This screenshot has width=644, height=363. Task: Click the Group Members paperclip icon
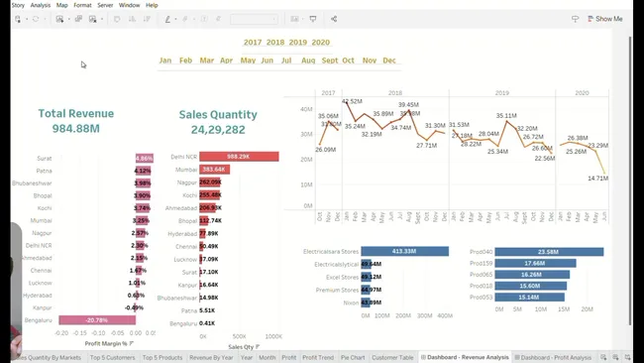tap(185, 19)
